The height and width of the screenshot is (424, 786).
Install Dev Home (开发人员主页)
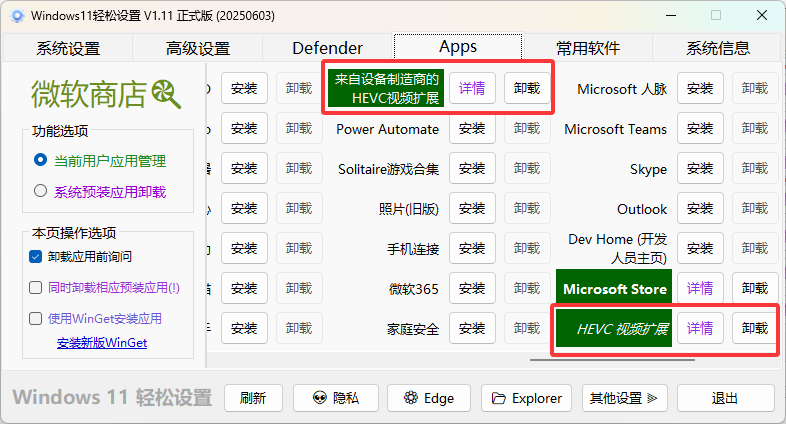(x=700, y=249)
